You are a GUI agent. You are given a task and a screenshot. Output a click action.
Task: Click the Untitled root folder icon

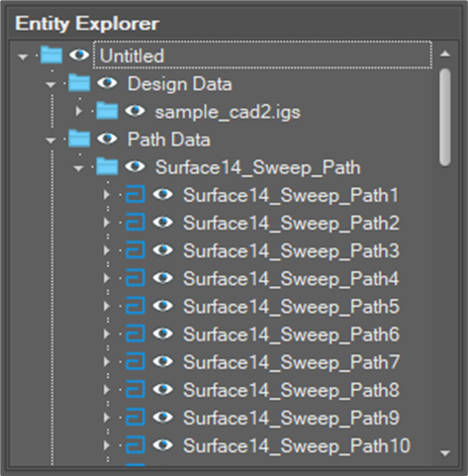pos(51,54)
